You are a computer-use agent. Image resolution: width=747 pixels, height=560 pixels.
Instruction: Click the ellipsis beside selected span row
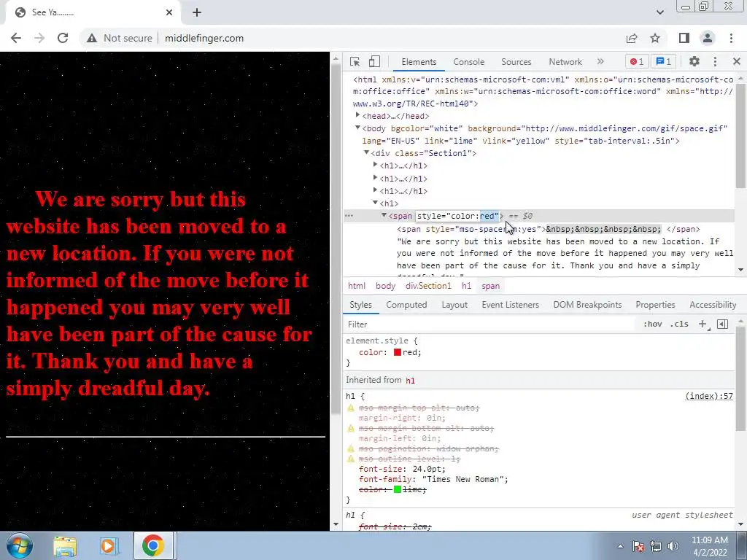click(349, 216)
